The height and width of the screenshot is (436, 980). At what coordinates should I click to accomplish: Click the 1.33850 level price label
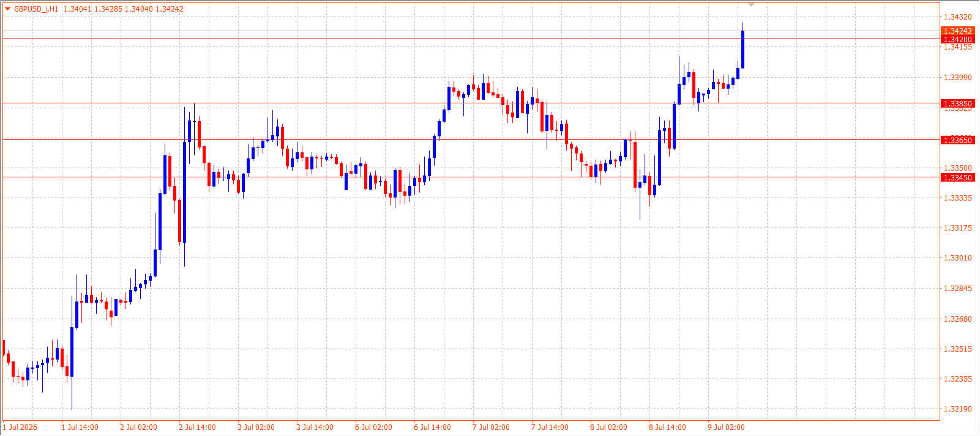coord(957,104)
